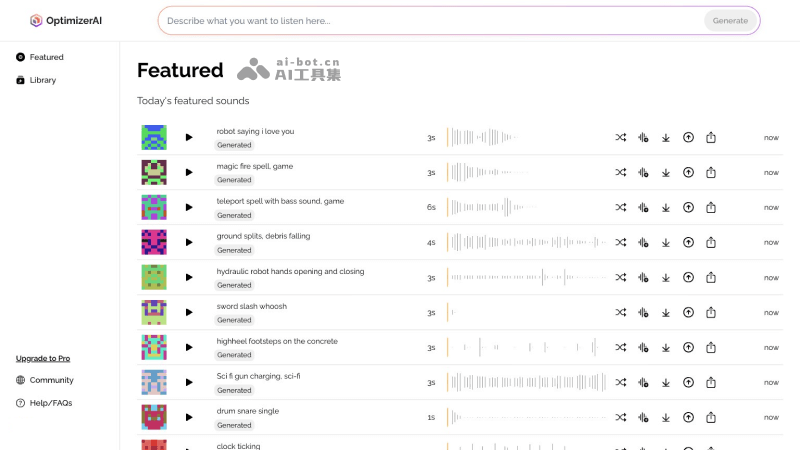Open the Featured section in sidebar
The width and height of the screenshot is (800, 450).
(x=46, y=57)
